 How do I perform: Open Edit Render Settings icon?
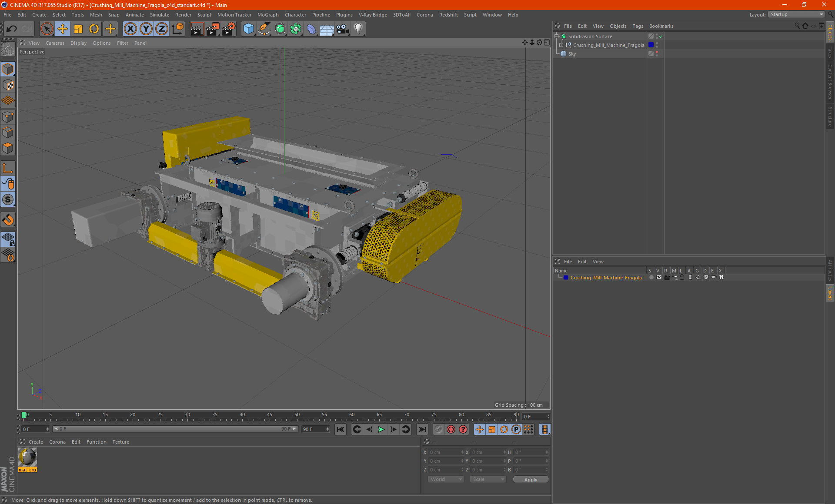(x=228, y=29)
